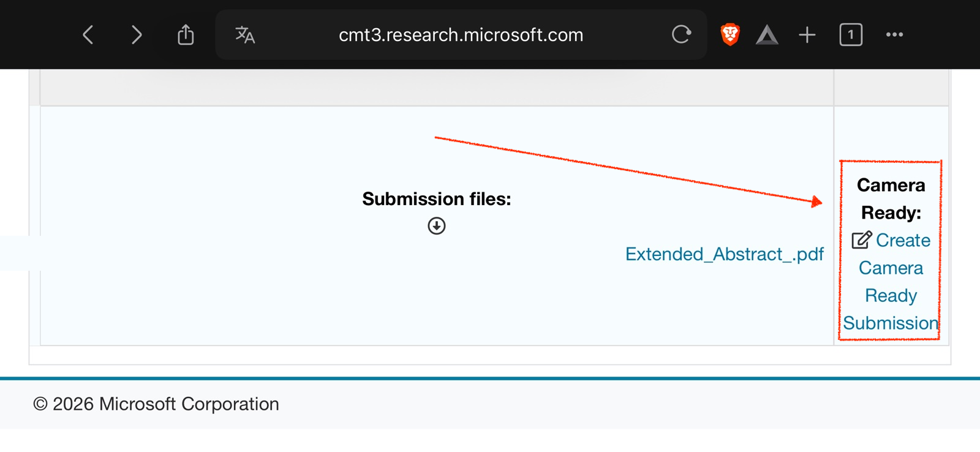The image size is (980, 452).
Task: Show open tabs via the tab counter
Action: tap(851, 35)
